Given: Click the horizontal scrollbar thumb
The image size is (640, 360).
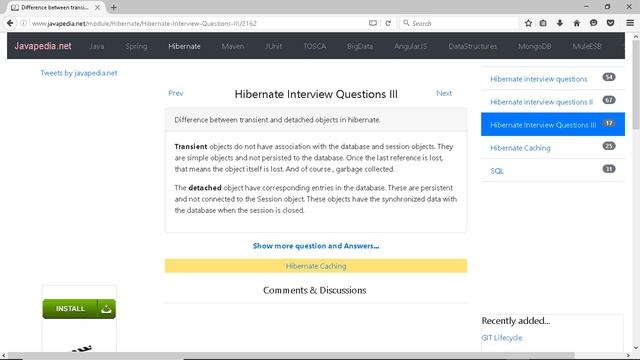Looking at the screenshot, I should click(291, 356).
